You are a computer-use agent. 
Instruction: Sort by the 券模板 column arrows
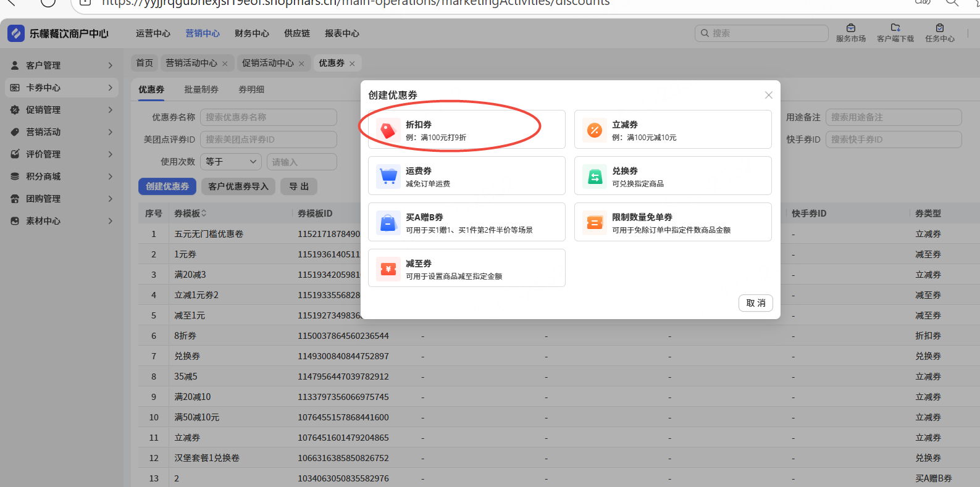tap(204, 213)
